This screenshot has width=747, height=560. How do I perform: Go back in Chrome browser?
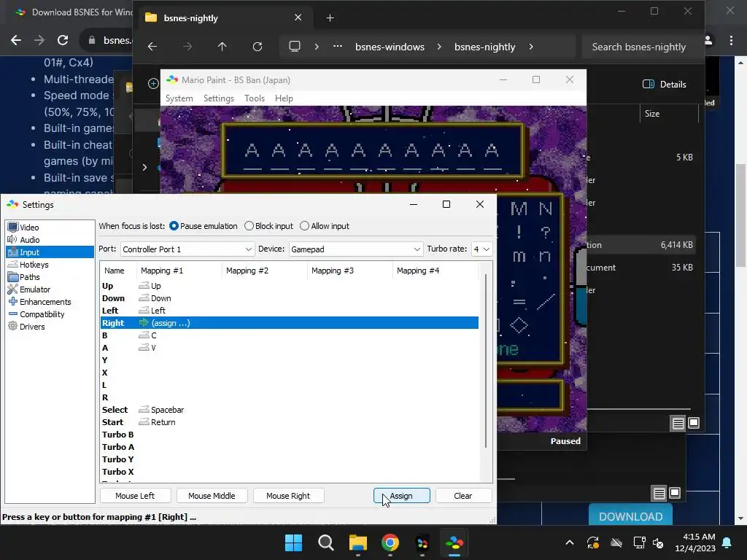coord(16,41)
